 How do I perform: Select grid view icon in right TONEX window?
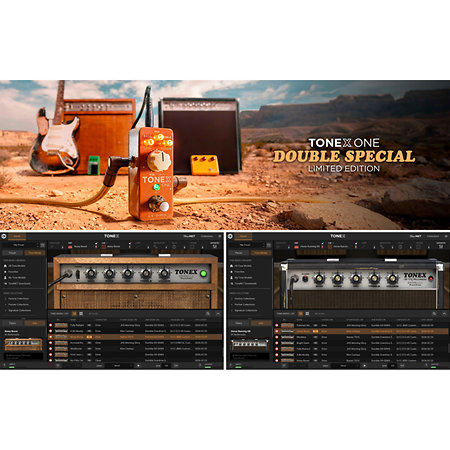(x=307, y=314)
